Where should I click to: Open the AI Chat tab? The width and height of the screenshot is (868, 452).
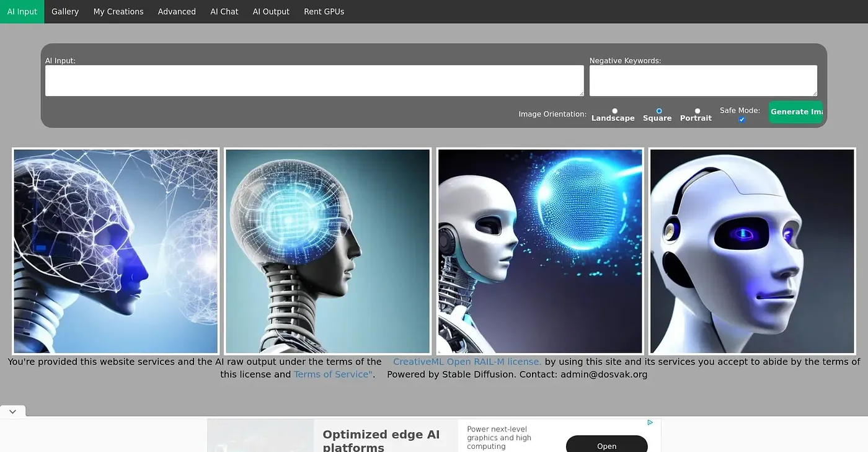click(x=224, y=12)
